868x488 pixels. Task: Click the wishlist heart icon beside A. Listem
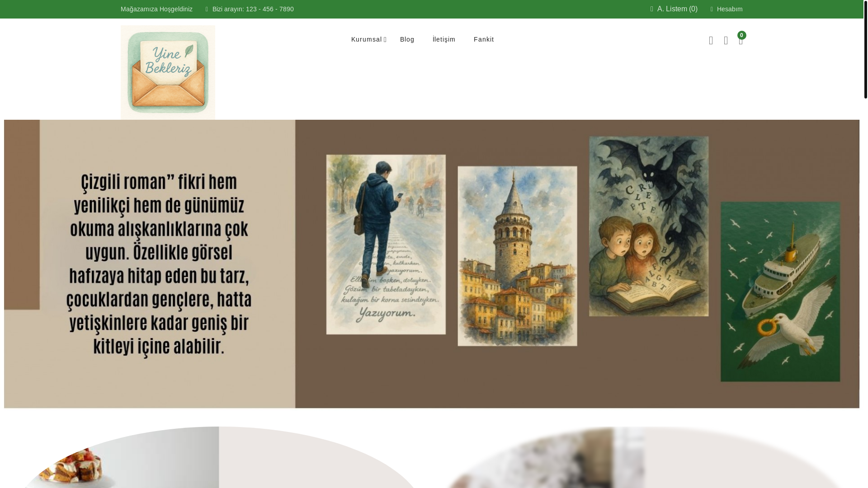click(652, 9)
